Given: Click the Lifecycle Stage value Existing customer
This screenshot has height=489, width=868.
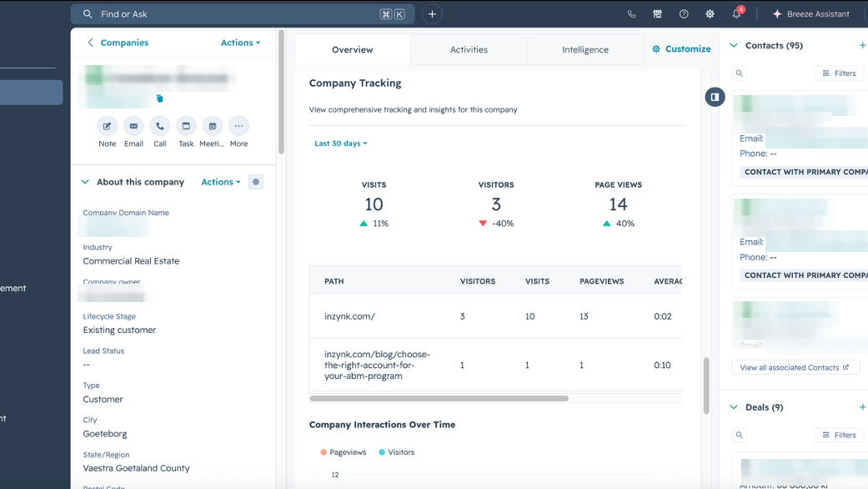Looking at the screenshot, I should pos(119,330).
